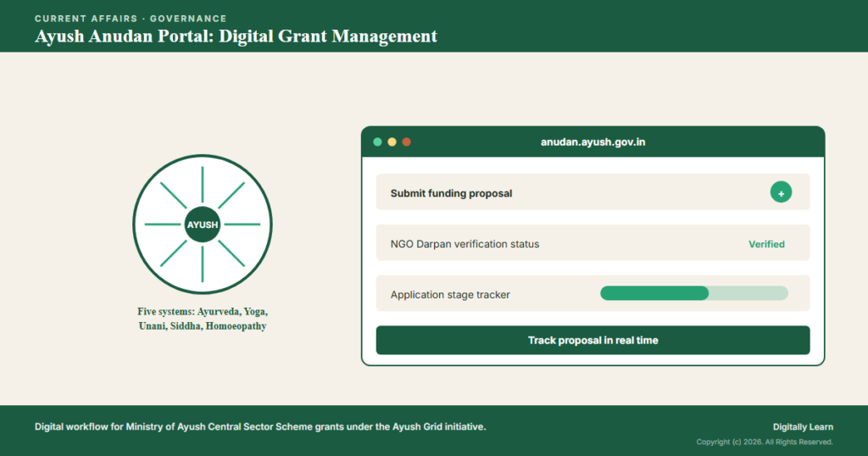Click CURRENT AFFAIRS · GOVERNANCE overline text
The image size is (868, 456).
tap(131, 19)
